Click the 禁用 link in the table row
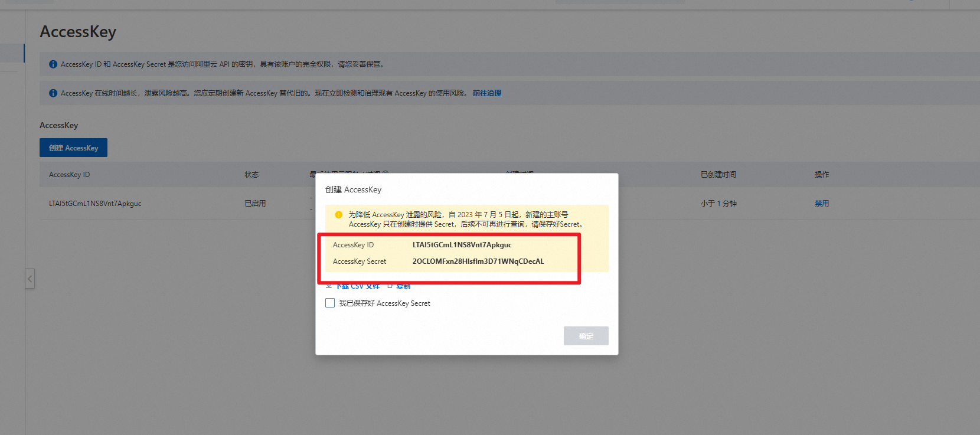The image size is (980, 435). 822,203
